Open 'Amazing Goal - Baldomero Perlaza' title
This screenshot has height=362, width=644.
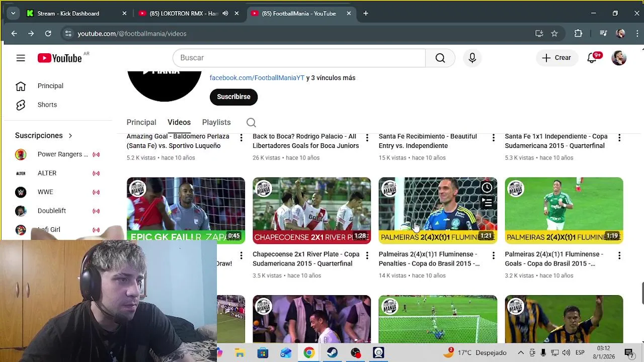(x=178, y=141)
